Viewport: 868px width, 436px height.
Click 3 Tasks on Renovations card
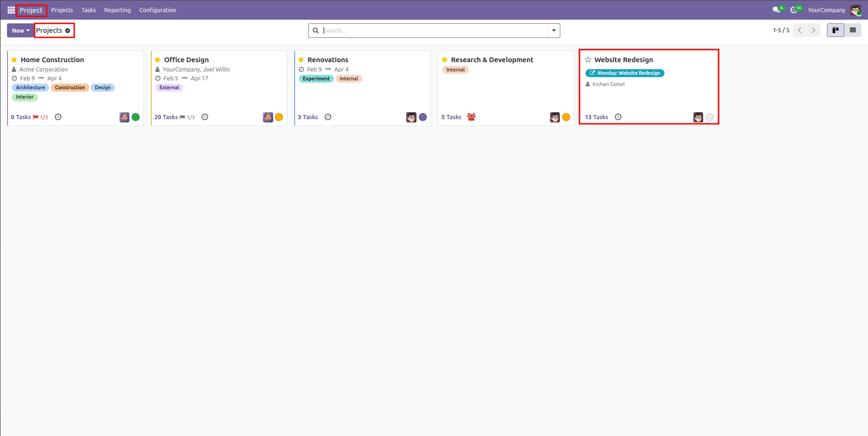pyautogui.click(x=308, y=117)
